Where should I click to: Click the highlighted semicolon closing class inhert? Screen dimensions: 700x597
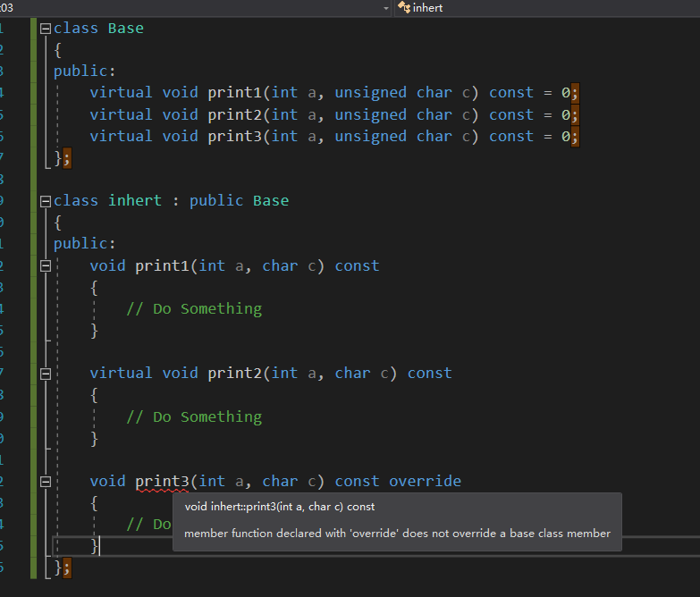(x=66, y=568)
